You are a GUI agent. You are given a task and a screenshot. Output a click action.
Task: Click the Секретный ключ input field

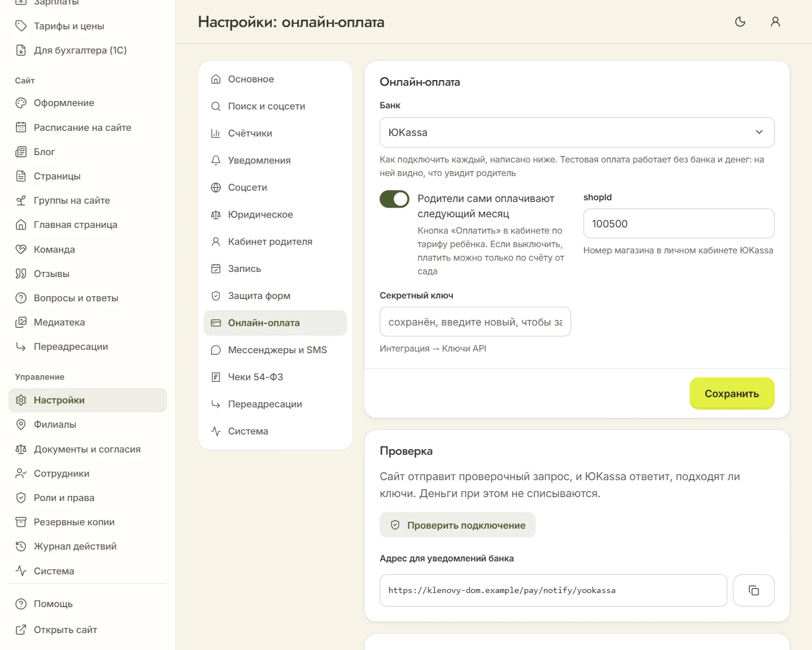475,322
